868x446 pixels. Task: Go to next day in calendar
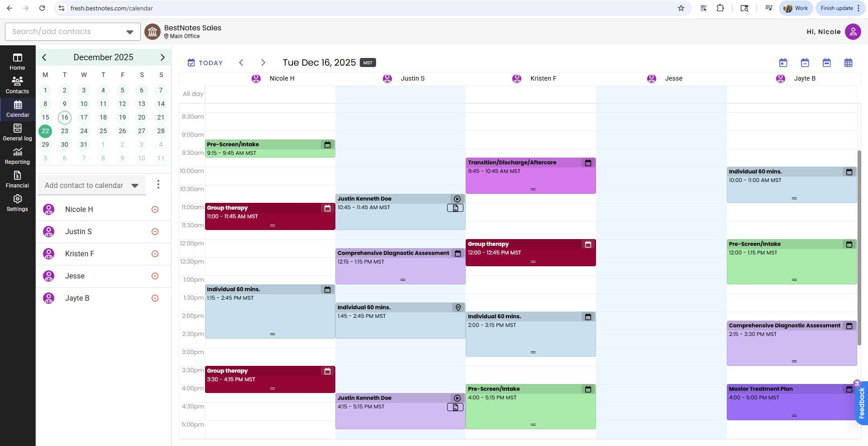263,62
